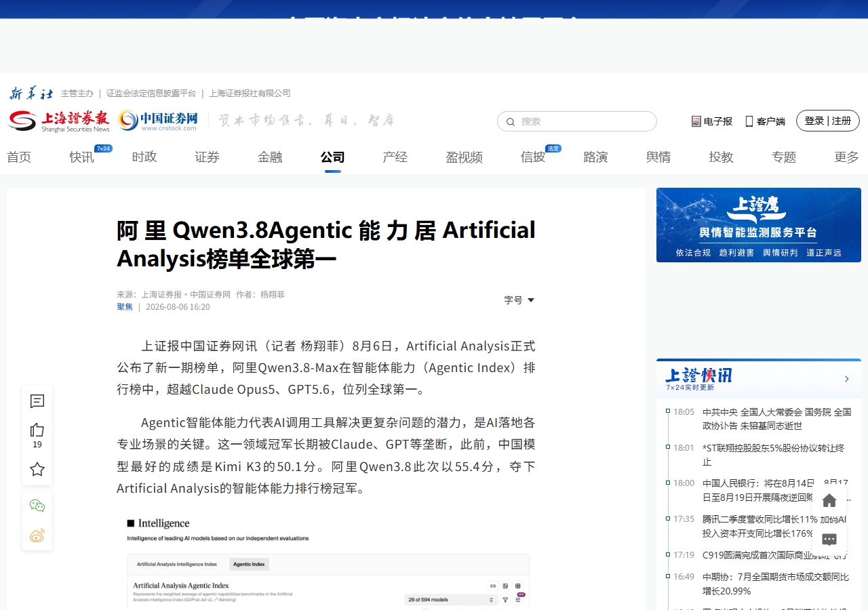Click the 注册 register link
This screenshot has width=868, height=610.
[x=842, y=121]
